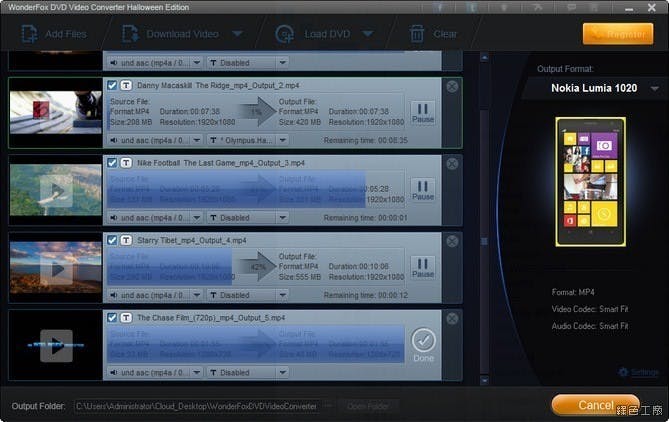Image resolution: width=669 pixels, height=422 pixels.
Task: Pause the Nike Football conversion
Action: [x=423, y=190]
